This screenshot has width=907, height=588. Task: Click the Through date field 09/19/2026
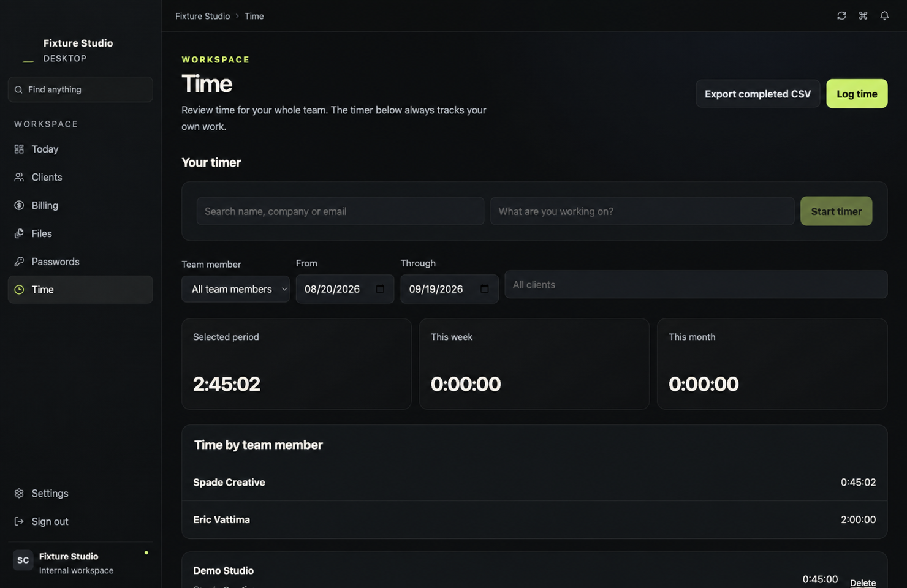point(449,289)
